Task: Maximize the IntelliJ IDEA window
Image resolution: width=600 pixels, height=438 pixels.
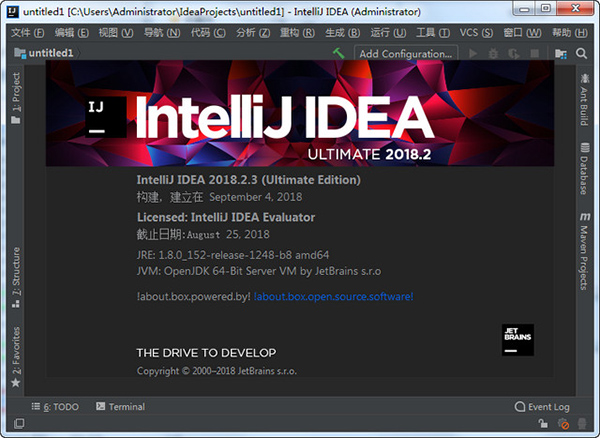Action: [546, 8]
